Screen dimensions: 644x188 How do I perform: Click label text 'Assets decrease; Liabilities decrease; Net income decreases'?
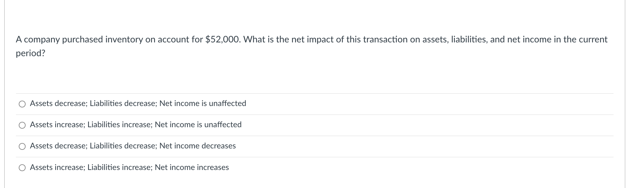tap(133, 146)
